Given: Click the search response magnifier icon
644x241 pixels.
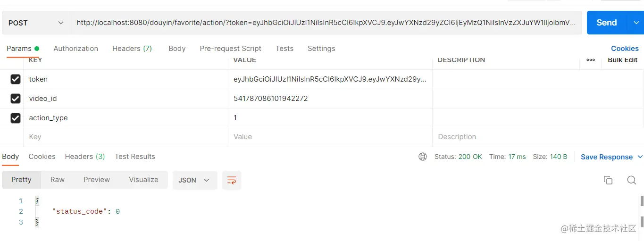Looking at the screenshot, I should (x=631, y=180).
